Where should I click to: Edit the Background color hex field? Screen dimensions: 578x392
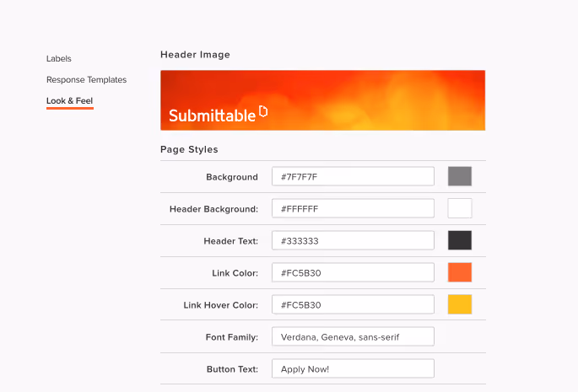pyautogui.click(x=353, y=176)
